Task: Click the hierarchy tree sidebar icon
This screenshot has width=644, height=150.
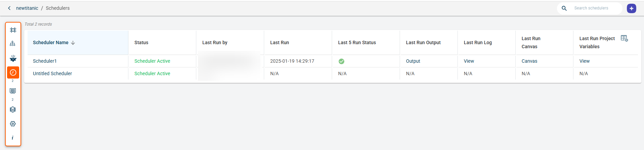Action: [13, 43]
